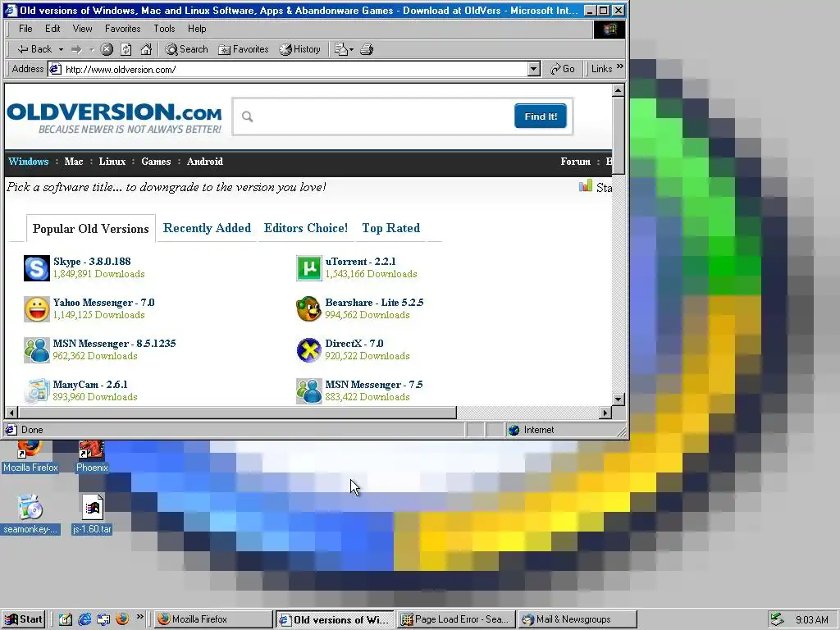
Task: Open the Edit menu
Action: pos(52,29)
